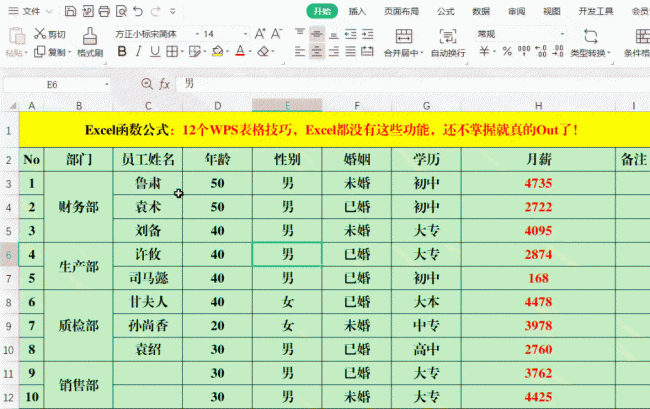Expand the Paste options dropdown arrow
Image resolution: width=650 pixels, height=409 pixels.
click(x=26, y=53)
